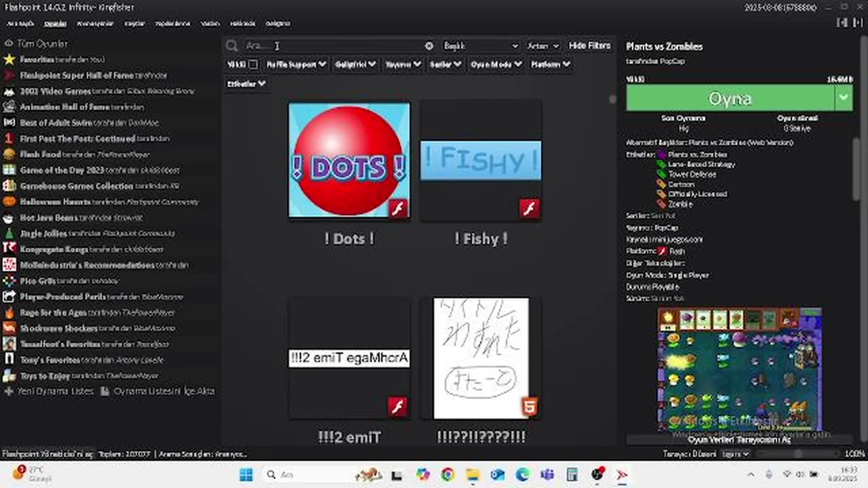
Task: Click Yeni Oynatma Listesi button
Action: tap(48, 391)
